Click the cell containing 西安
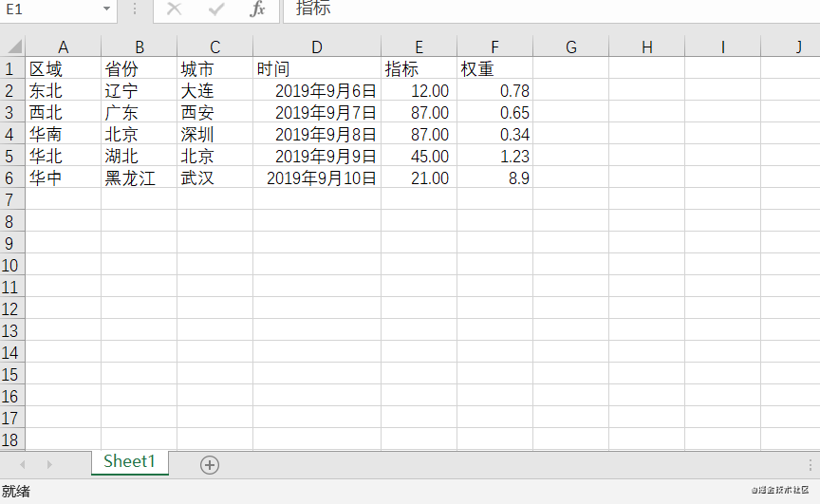The height and width of the screenshot is (504, 820). tap(214, 112)
